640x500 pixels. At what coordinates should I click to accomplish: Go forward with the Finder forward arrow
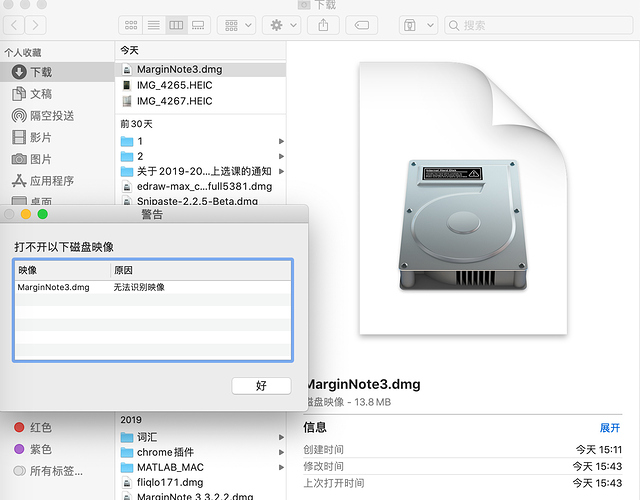coord(36,25)
